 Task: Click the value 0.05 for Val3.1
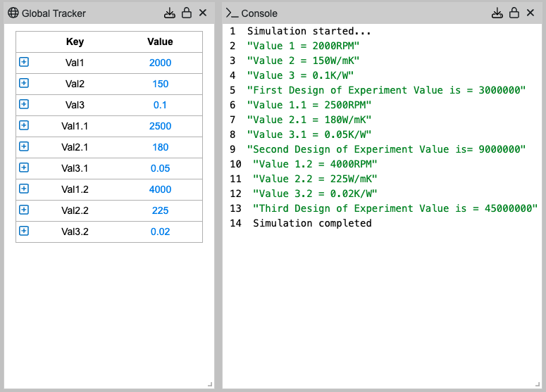[160, 168]
